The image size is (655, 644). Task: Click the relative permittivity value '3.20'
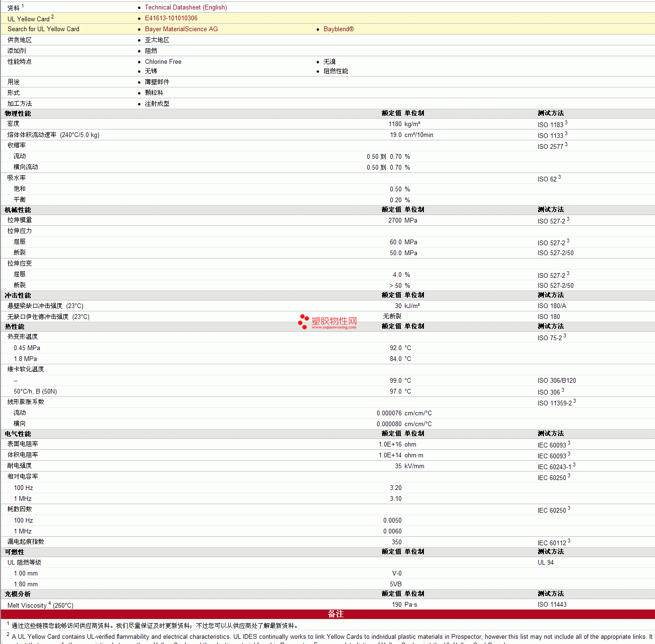click(396, 488)
